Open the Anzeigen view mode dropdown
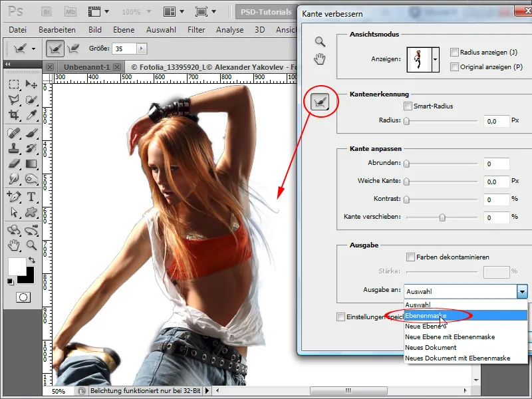This screenshot has height=399, width=532. coord(435,60)
